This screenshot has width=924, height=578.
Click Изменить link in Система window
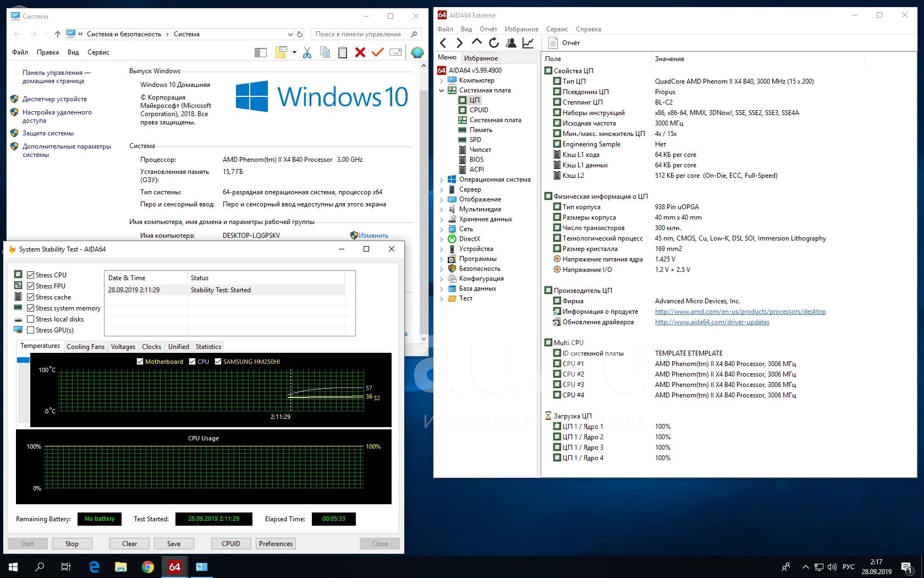(373, 236)
